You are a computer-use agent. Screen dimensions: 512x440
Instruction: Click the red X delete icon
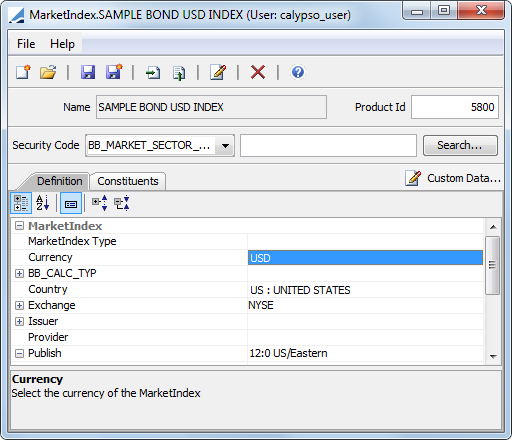click(x=258, y=72)
